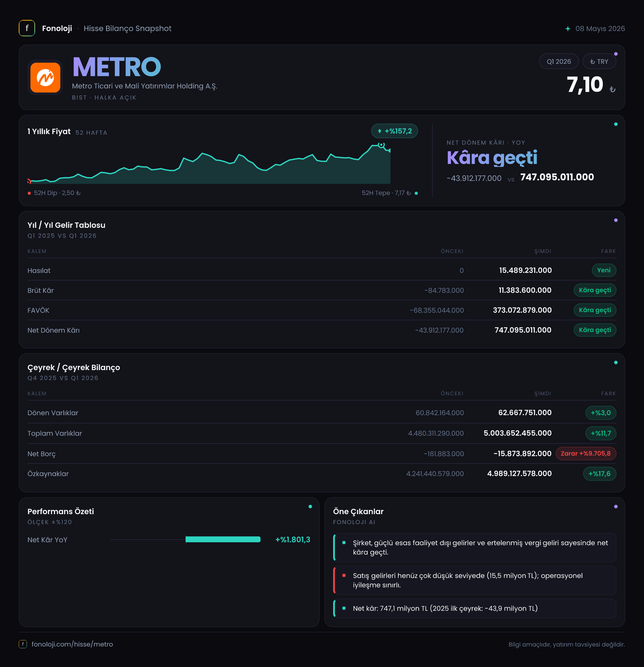Click the 7,10 share price
The width and height of the screenshot is (644, 667).
point(585,84)
